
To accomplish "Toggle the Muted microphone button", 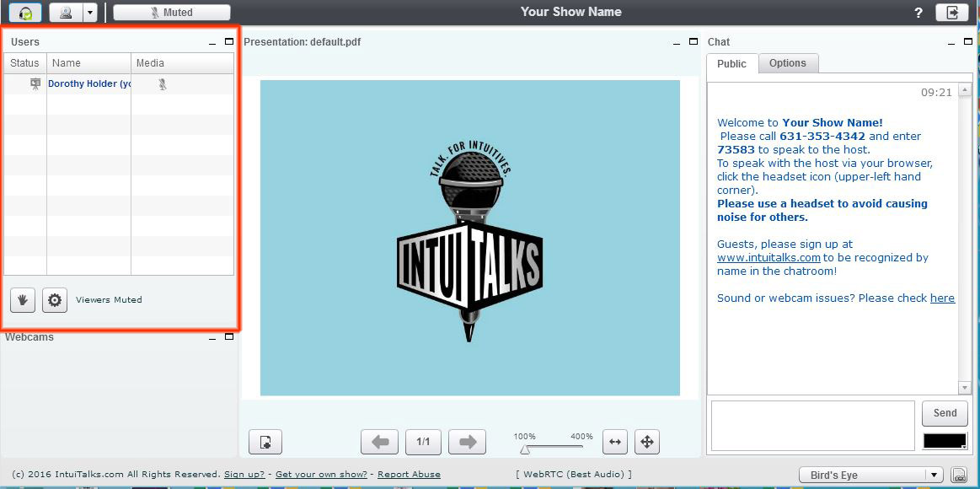I will point(172,13).
